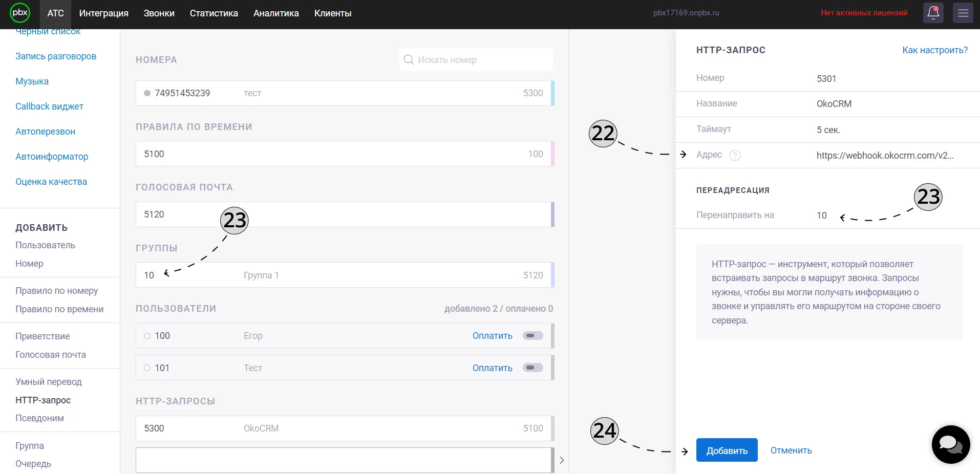Open the Как настроить? link

pos(935,50)
